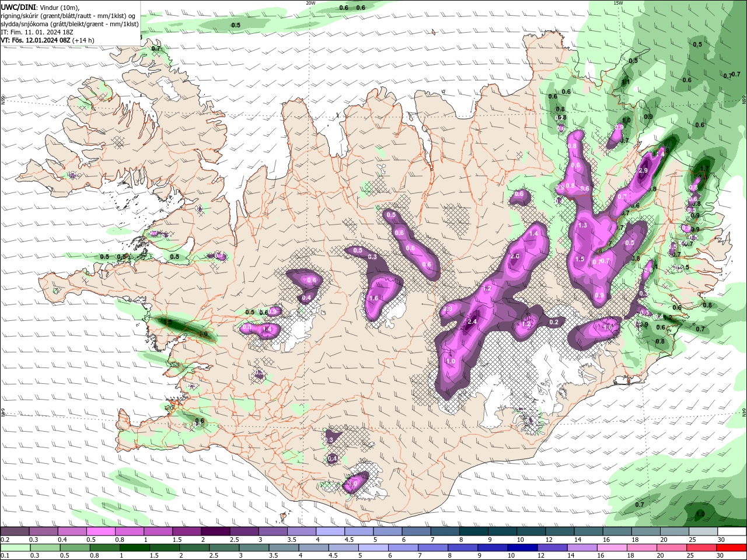This screenshot has width=747, height=560.
Task: Select the top legend swatch starting at 0.2
Action: pos(15,531)
